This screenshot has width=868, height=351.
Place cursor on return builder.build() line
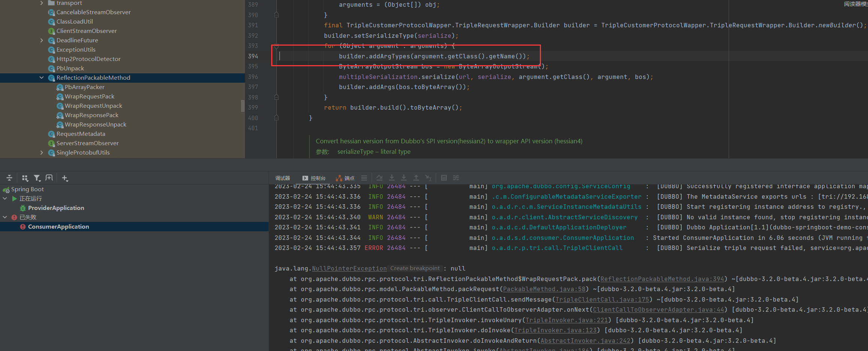click(x=393, y=108)
